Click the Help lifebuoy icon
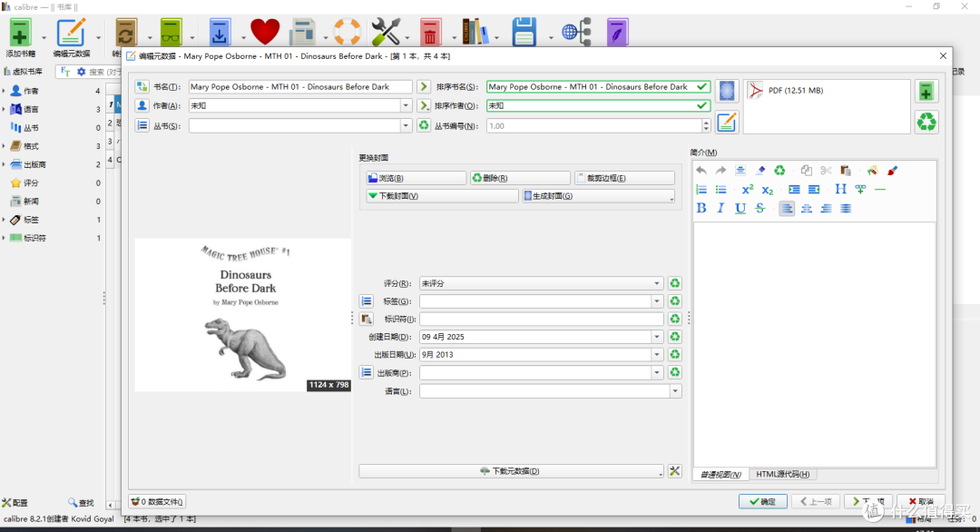Viewport: 980px width, 532px height. [x=347, y=32]
